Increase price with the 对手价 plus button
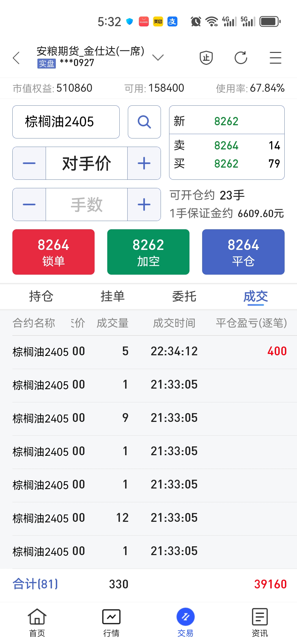This screenshot has height=644, width=297. [x=144, y=163]
